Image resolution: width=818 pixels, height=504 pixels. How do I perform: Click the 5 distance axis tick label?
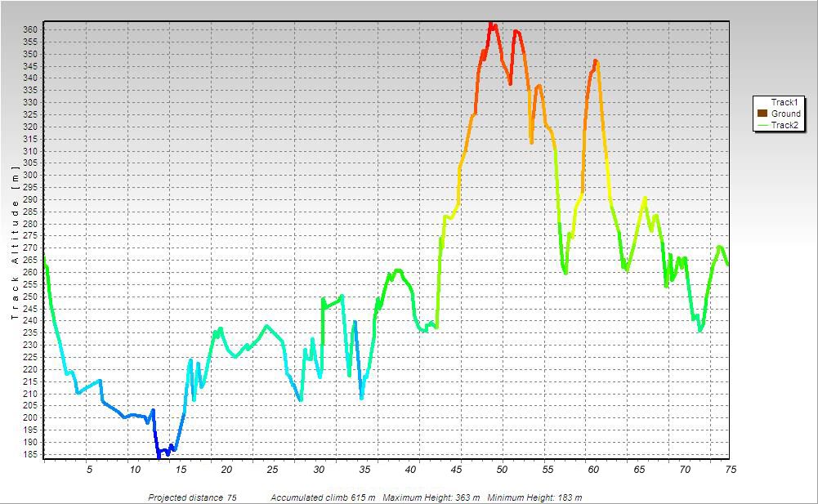pyautogui.click(x=89, y=470)
